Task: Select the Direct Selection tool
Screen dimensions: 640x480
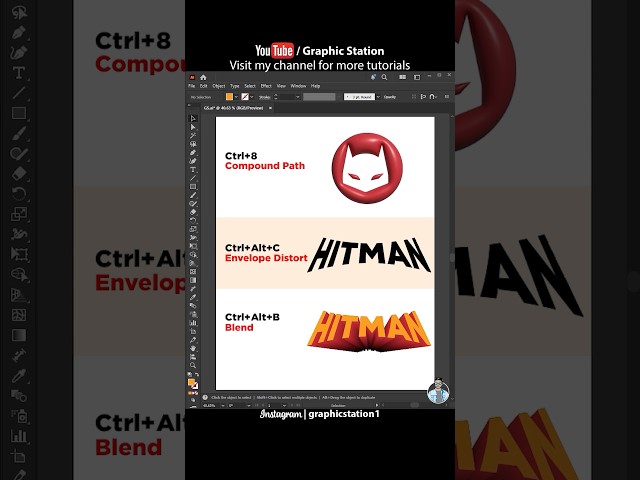Action: pos(193,127)
